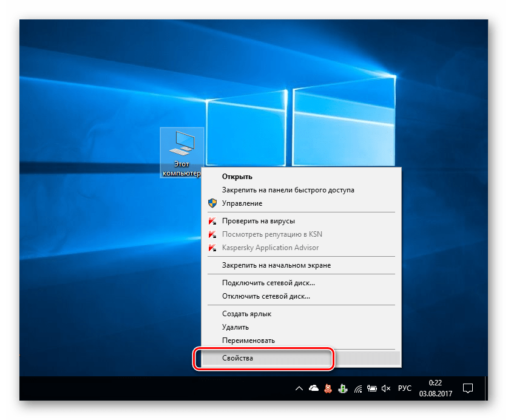Select 'Переименовать' in the context menu
The image size is (508, 420).
[248, 340]
